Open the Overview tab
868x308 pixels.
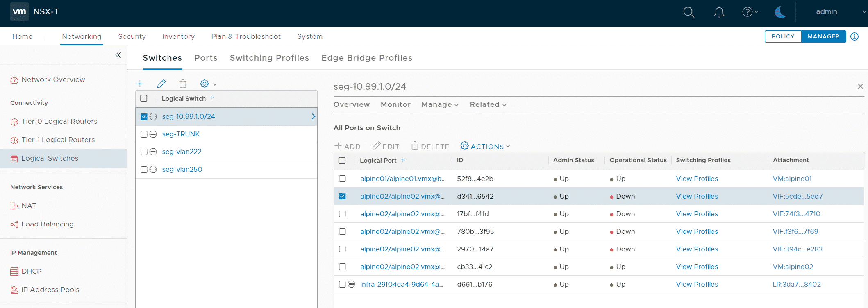tap(352, 105)
